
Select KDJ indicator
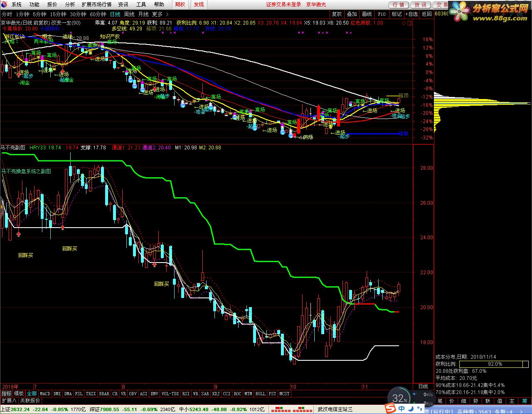pos(216,394)
